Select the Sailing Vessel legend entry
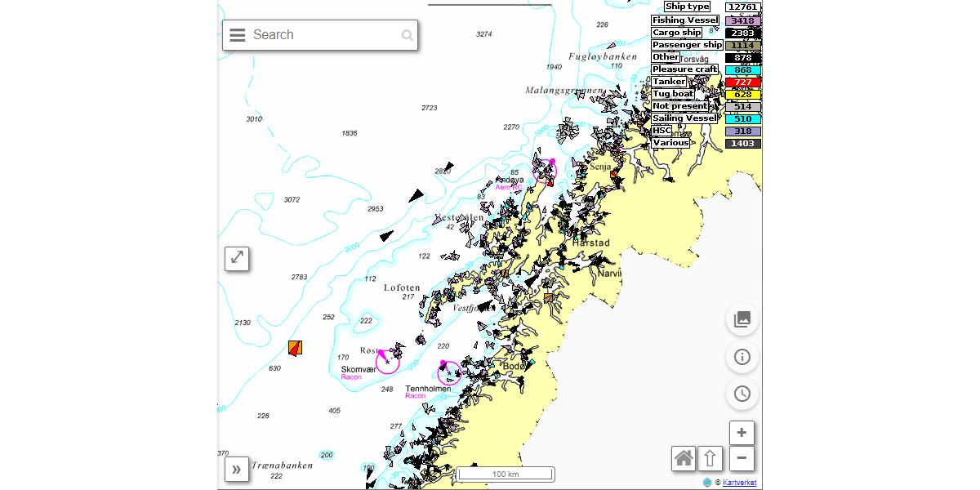The width and height of the screenshot is (980, 490). coord(686,118)
